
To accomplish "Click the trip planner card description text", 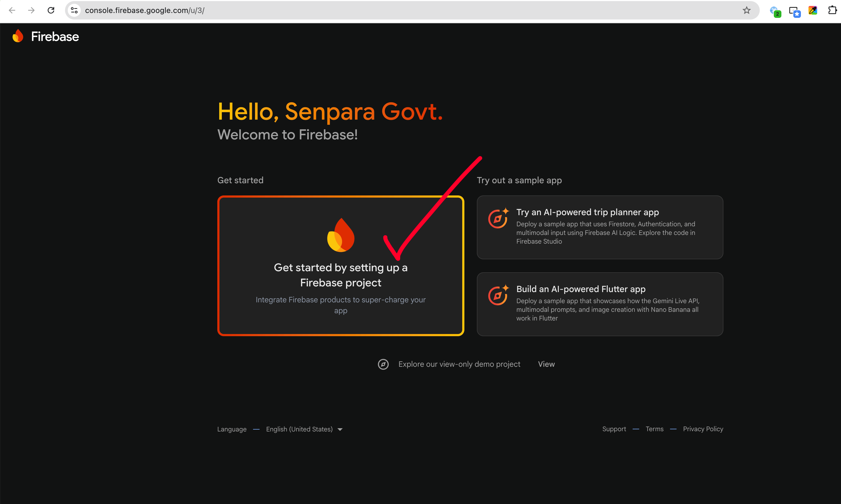I will tap(606, 233).
